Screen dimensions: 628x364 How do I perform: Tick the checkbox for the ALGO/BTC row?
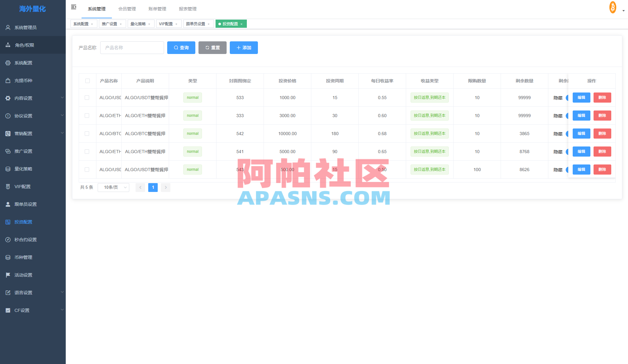[88, 134]
